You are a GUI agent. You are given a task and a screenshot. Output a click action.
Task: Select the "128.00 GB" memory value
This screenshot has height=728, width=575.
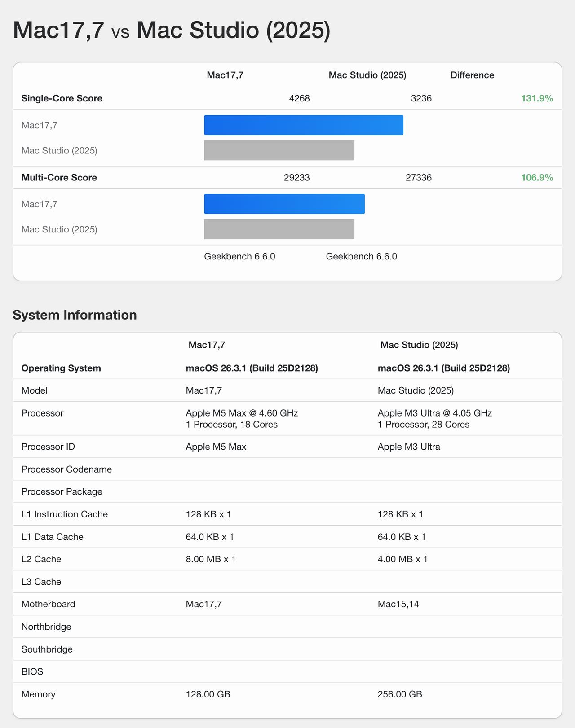208,694
